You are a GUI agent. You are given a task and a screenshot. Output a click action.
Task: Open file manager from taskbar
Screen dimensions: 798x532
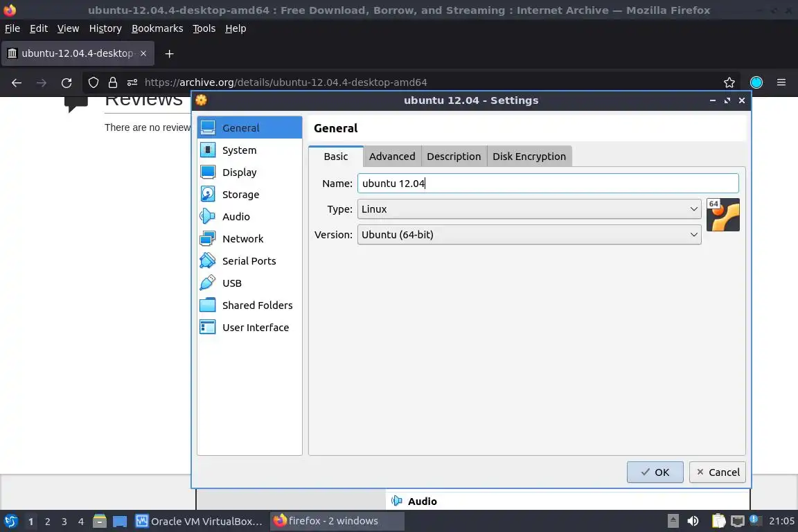pyautogui.click(x=100, y=522)
